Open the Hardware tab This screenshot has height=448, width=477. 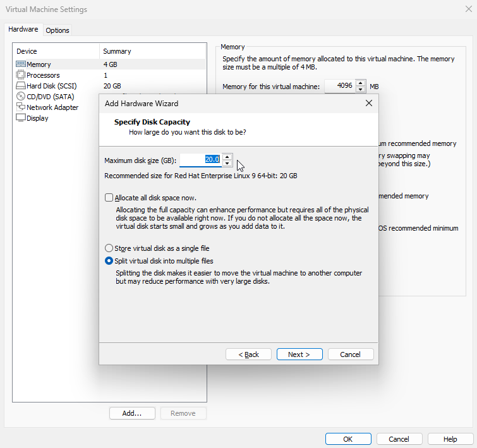coord(23,30)
